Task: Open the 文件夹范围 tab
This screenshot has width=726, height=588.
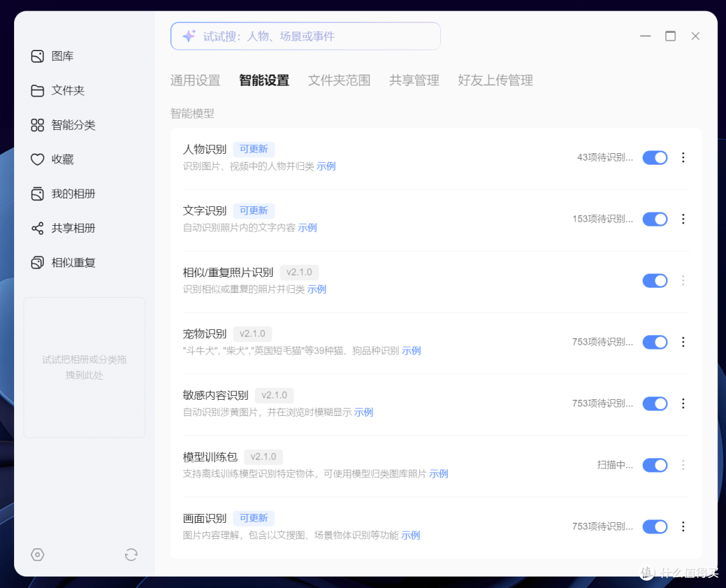Action: [339, 80]
